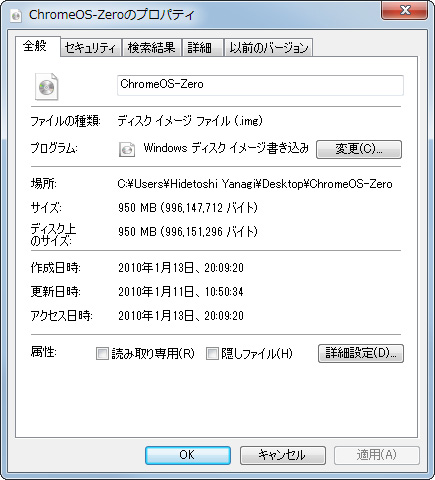
Task: Click the 作成日時 label
Action: [55, 268]
